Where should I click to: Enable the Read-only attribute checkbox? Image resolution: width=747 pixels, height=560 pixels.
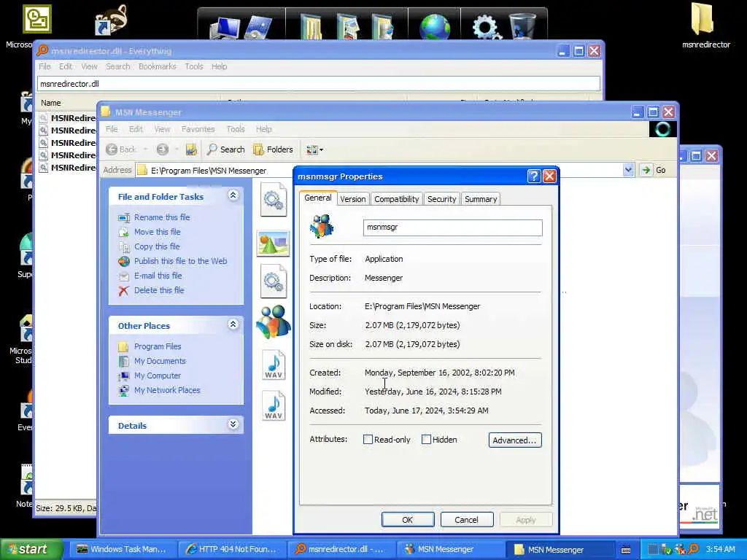point(368,440)
